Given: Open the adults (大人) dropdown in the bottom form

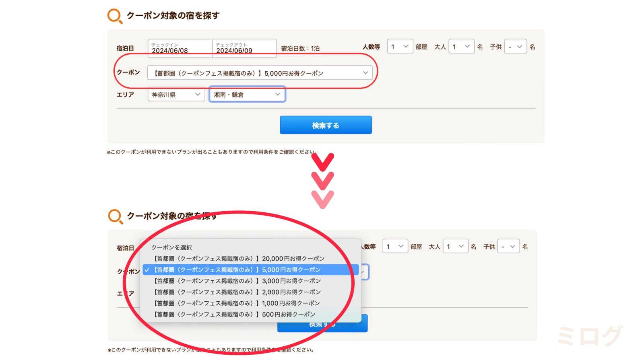Looking at the screenshot, I should [x=456, y=246].
